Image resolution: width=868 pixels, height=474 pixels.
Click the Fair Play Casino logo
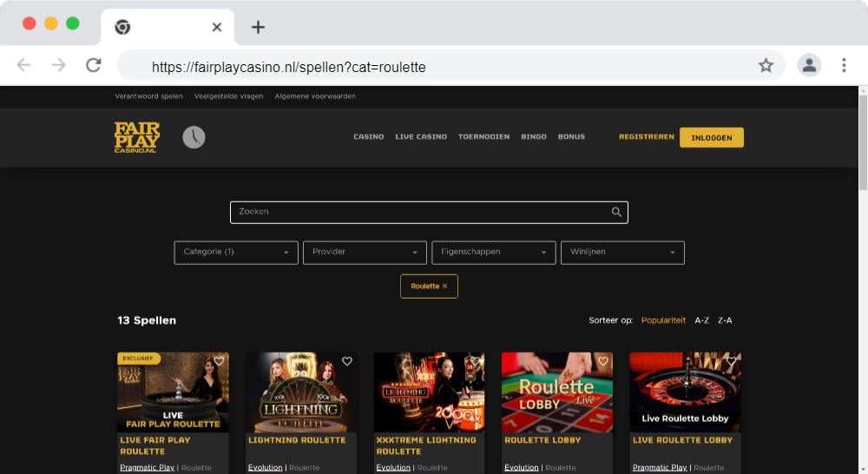coord(137,137)
